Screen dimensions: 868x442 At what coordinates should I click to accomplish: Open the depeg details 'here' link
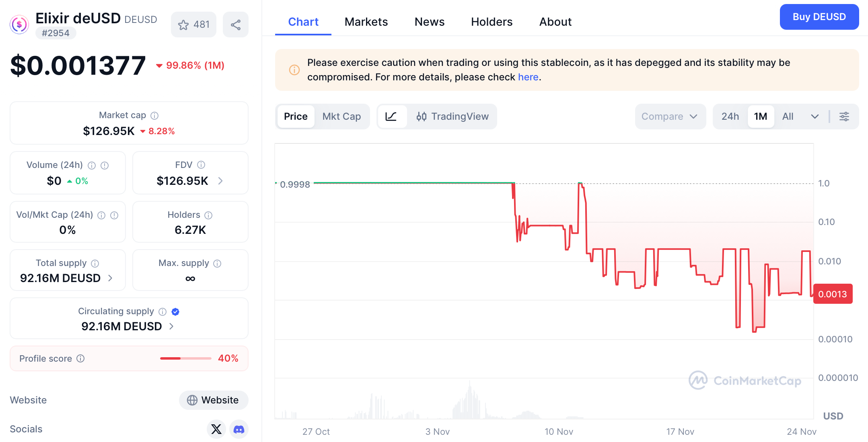click(528, 77)
